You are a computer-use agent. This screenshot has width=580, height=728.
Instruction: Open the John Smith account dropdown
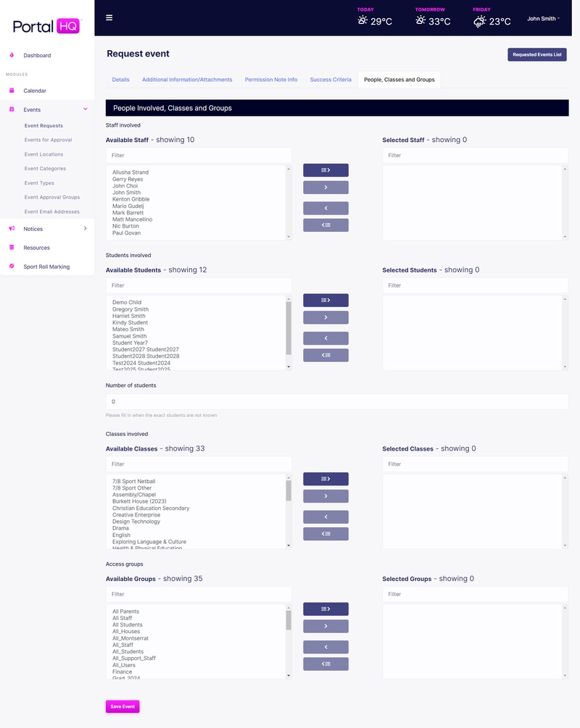point(543,18)
